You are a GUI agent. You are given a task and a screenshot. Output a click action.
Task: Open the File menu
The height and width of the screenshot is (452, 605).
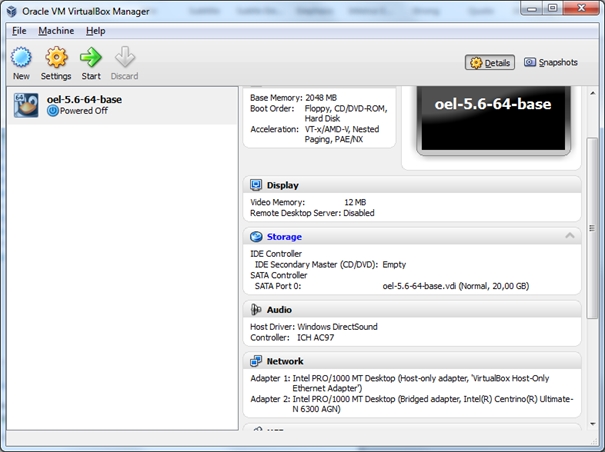pyautogui.click(x=19, y=31)
